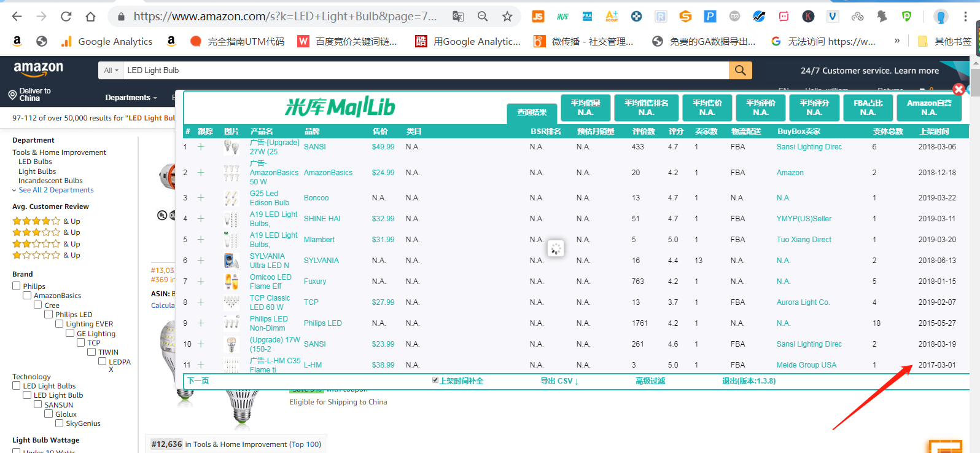Open the Sansi Lighting Direc seller link in row 1

tap(809, 147)
